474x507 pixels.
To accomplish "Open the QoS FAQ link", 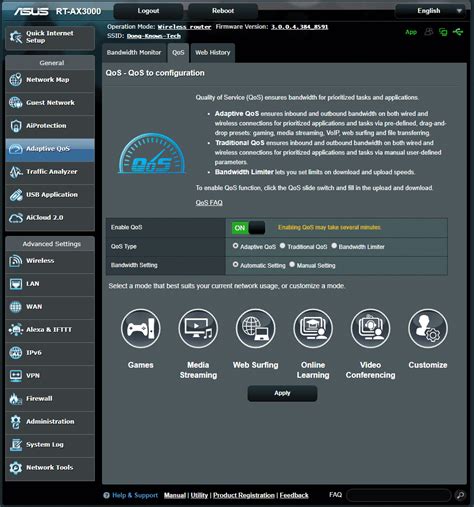I will pos(209,203).
